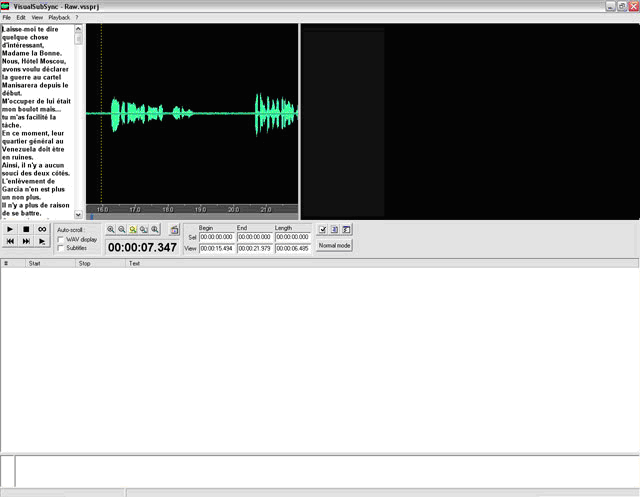Open the File menu
Viewport: 640px width, 497px height.
click(7, 18)
